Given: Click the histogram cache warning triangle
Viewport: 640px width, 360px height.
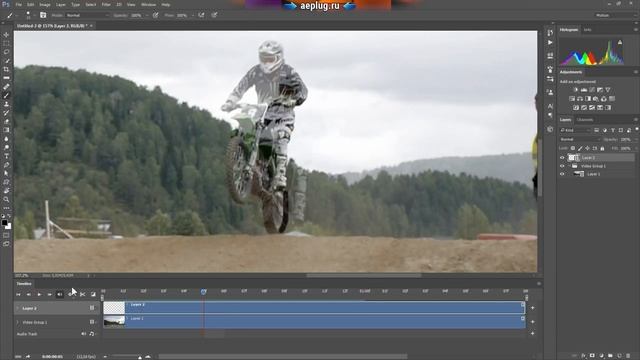Looking at the screenshot, I should point(620,42).
